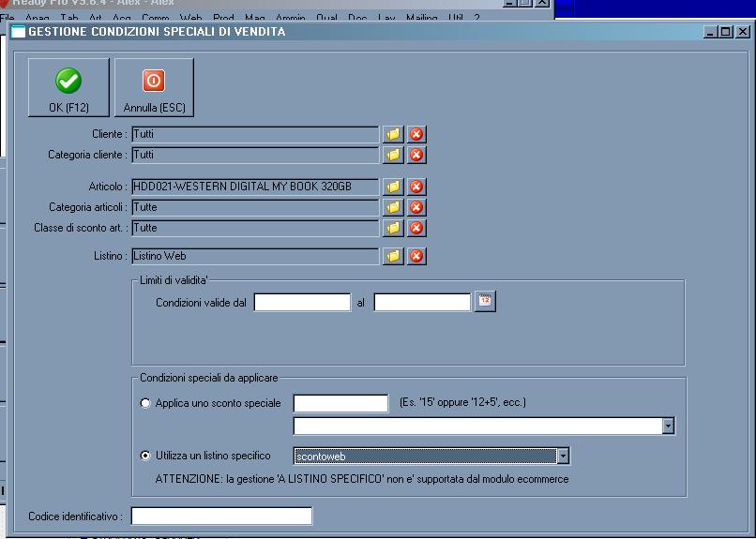Screen dimensions: 756x539
Task: Expand the scontoweb listino dropdown
Action: (563, 457)
